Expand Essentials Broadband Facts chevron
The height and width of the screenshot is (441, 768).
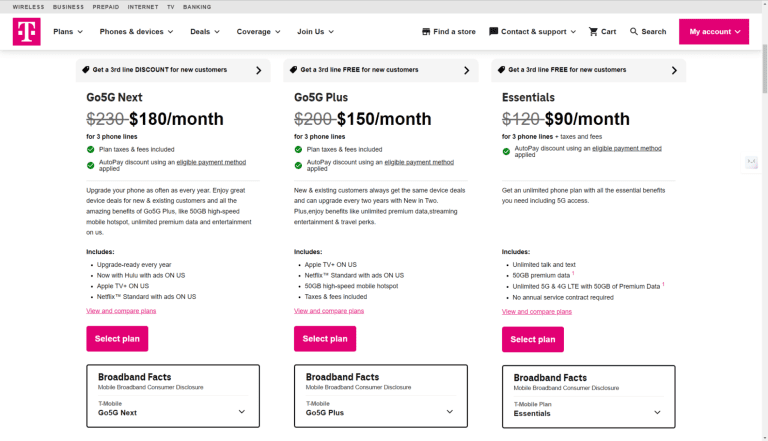tap(657, 411)
